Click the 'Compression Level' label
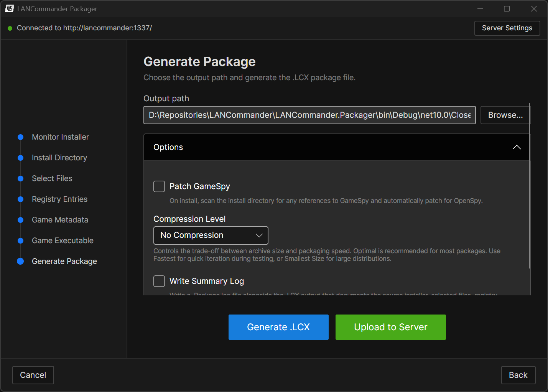The width and height of the screenshot is (548, 392). click(x=189, y=219)
